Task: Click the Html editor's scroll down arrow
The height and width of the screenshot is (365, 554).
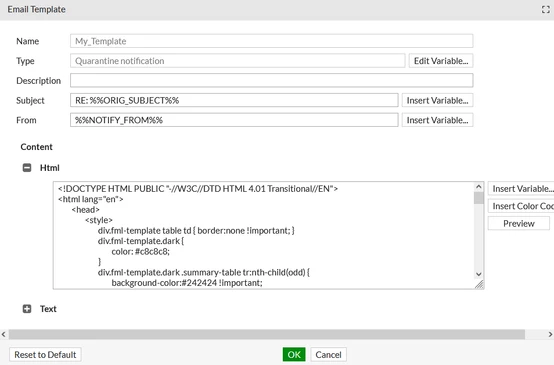Action: (479, 274)
